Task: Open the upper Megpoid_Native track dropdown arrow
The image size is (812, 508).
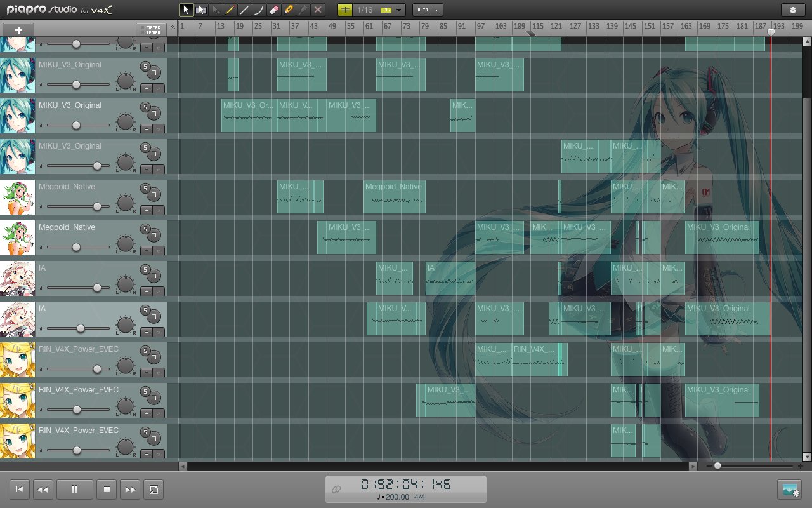Action: 159,210
